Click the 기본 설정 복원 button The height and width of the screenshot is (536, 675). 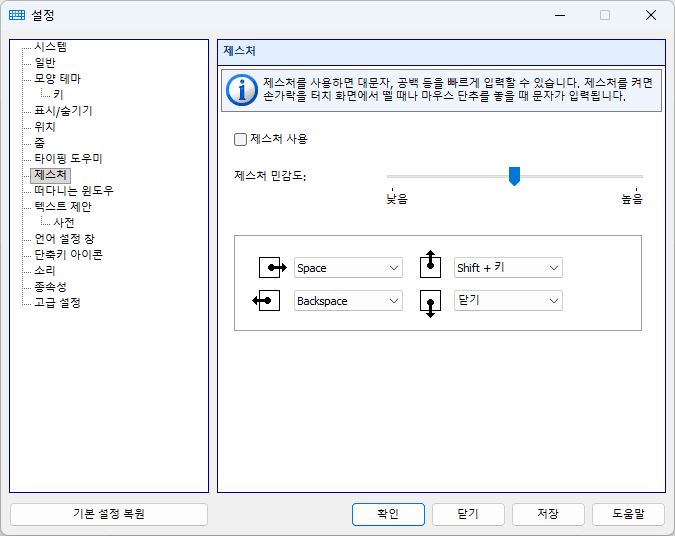pyautogui.click(x=109, y=514)
